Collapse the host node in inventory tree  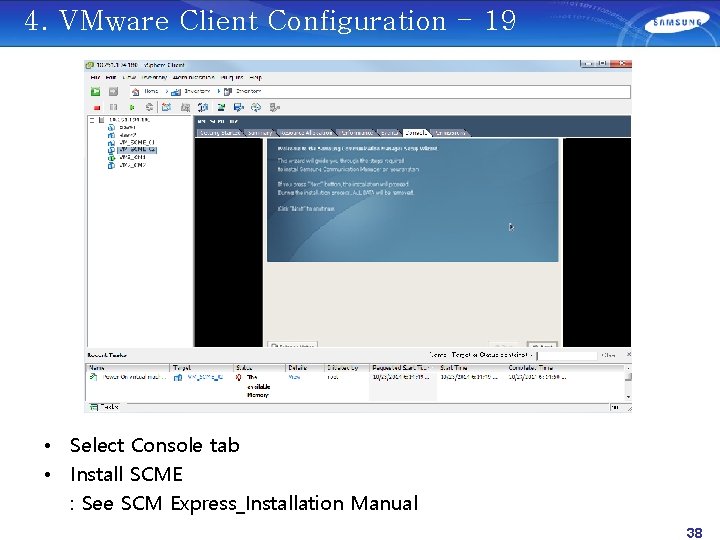[92, 120]
